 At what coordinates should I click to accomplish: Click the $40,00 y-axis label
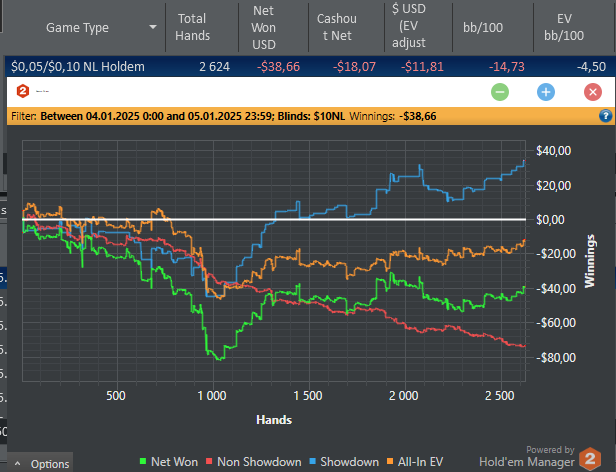[554, 151]
